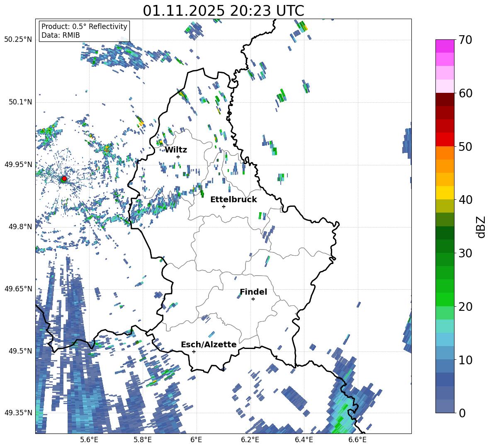Click the 5.6°E longitude tick label
The image size is (491, 448).
(89, 440)
